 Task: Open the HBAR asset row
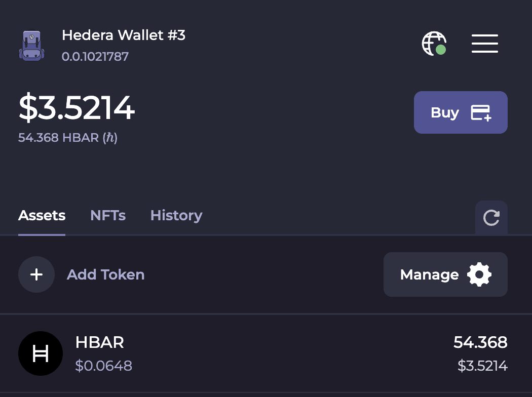click(x=266, y=353)
